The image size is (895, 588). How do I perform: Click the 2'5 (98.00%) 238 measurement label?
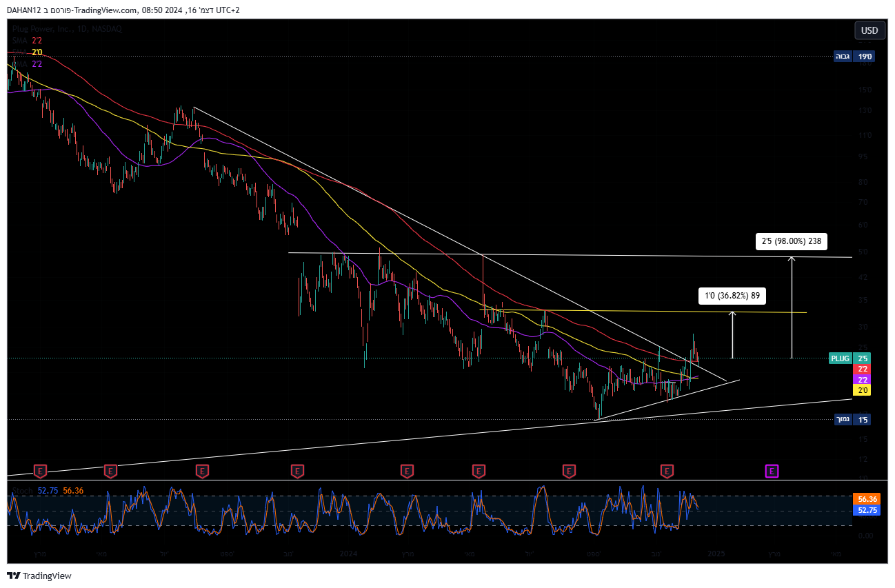click(x=792, y=241)
